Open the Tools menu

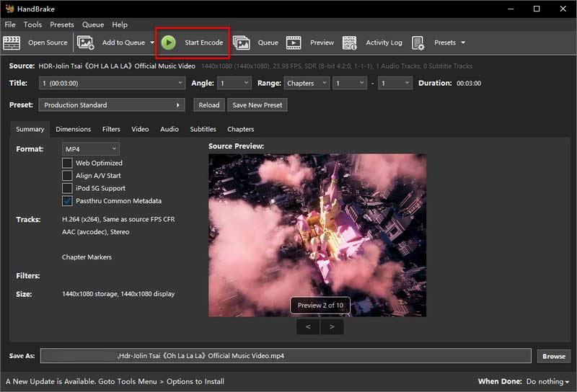(32, 24)
